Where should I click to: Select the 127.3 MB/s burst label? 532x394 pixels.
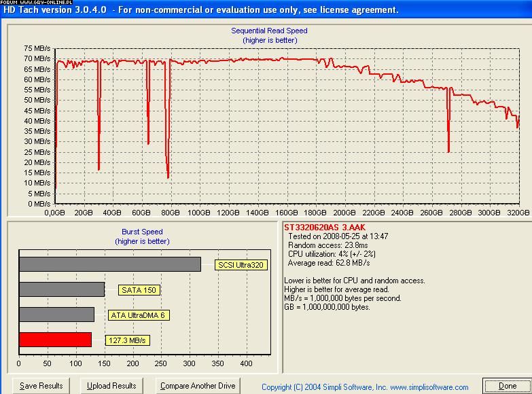point(127,340)
